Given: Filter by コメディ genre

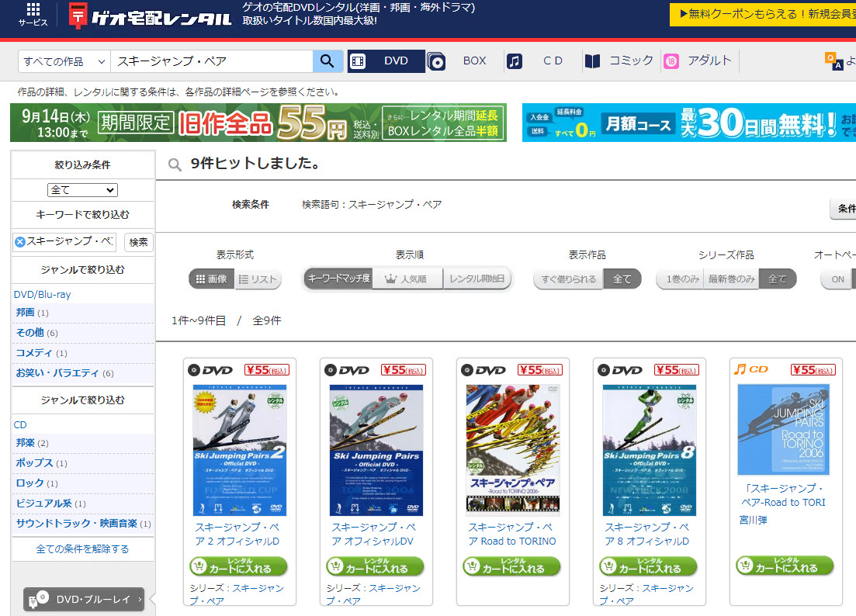Looking at the screenshot, I should click(34, 352).
